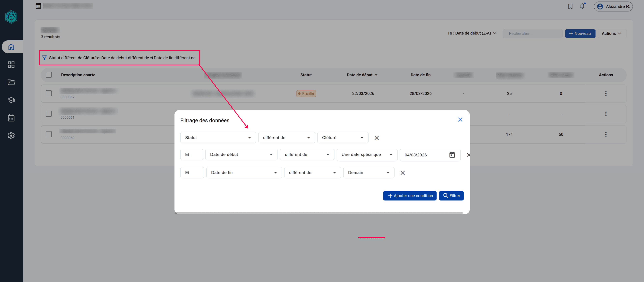Click the bookmark icon in header

tap(570, 6)
